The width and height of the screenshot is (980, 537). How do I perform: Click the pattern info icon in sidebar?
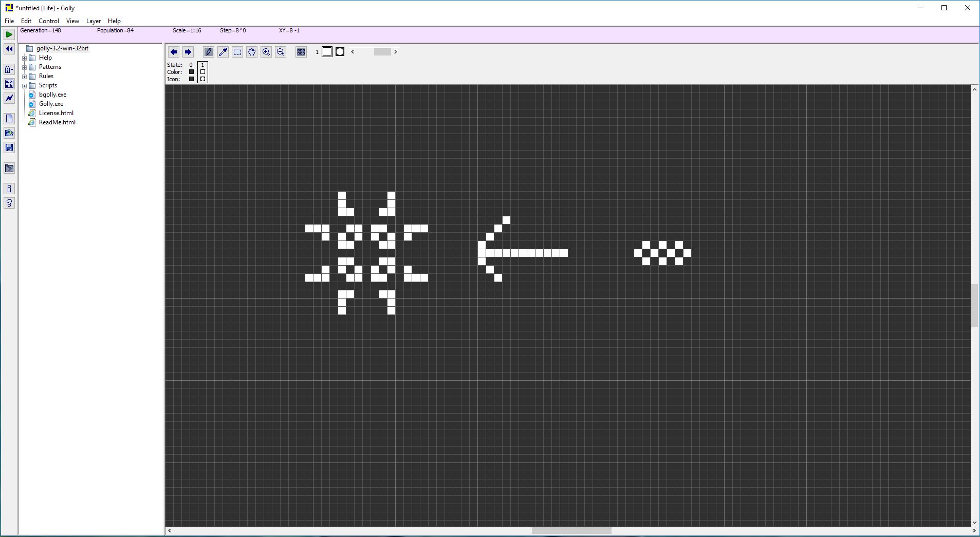tap(9, 189)
